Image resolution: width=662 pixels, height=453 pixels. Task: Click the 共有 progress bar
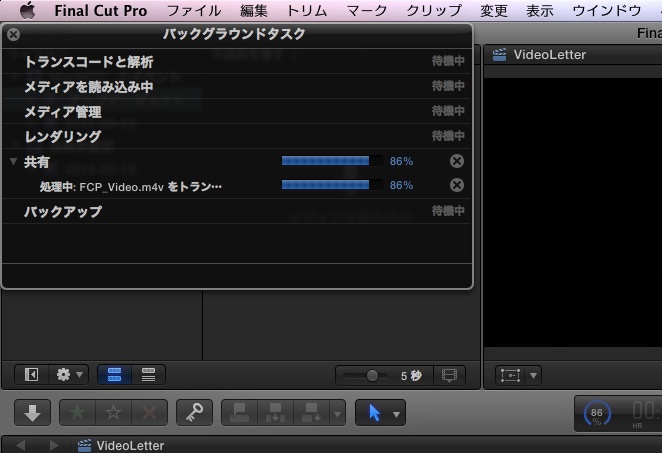coord(332,161)
